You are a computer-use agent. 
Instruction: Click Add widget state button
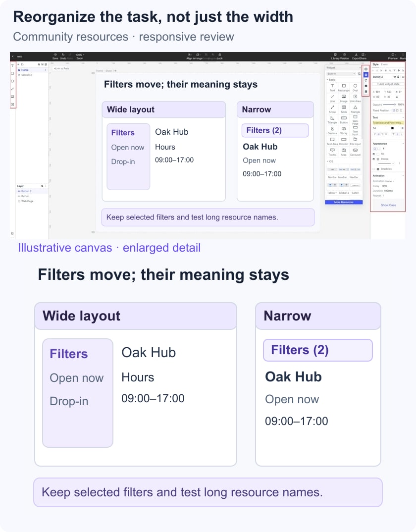pos(388,84)
